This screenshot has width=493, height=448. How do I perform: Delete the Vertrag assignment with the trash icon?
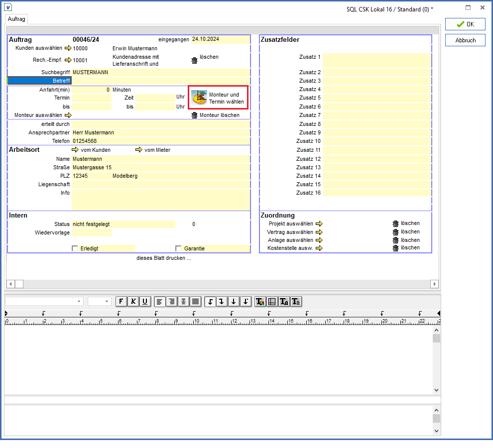[396, 232]
